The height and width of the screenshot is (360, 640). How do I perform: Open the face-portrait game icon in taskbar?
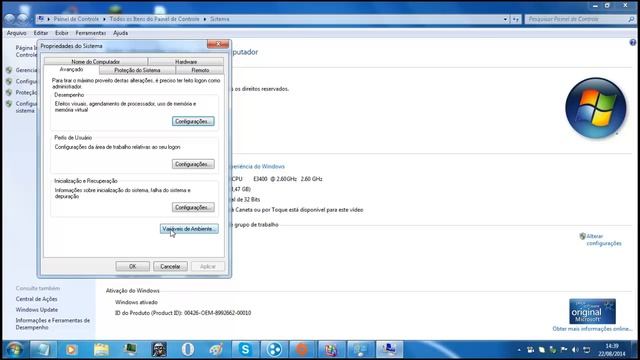coord(159,349)
